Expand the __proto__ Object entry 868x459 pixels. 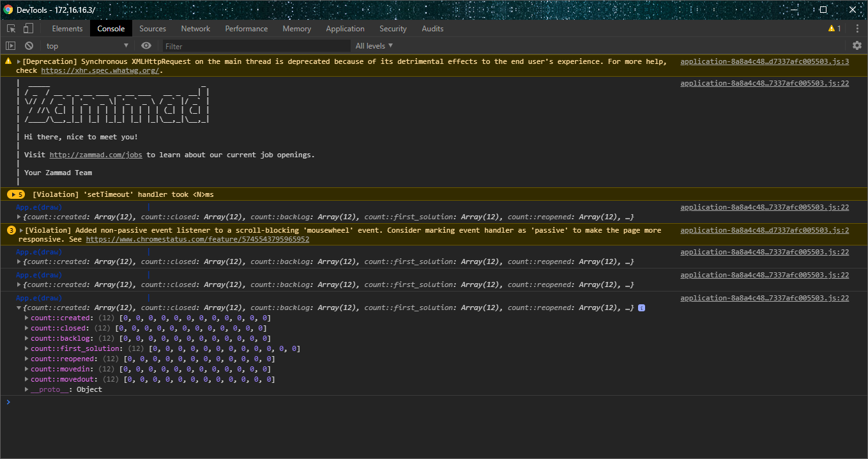coord(26,389)
